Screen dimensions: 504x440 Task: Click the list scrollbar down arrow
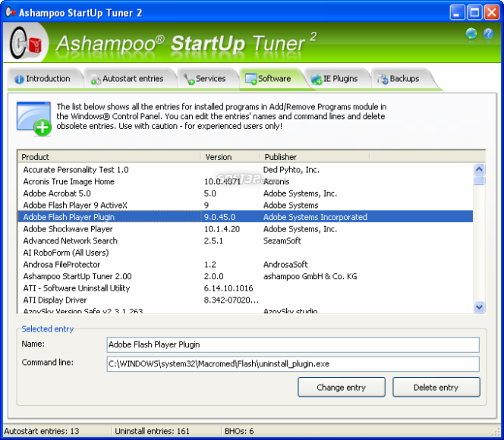click(x=479, y=306)
